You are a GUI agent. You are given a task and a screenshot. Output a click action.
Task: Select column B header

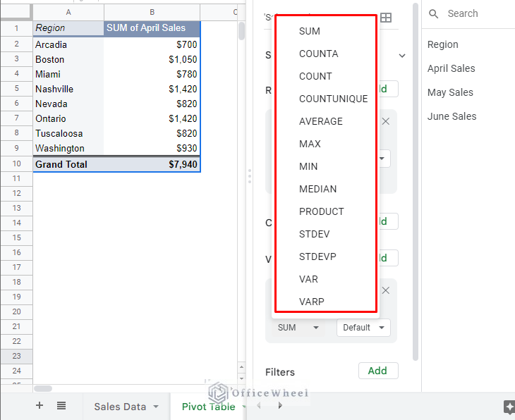coord(152,13)
